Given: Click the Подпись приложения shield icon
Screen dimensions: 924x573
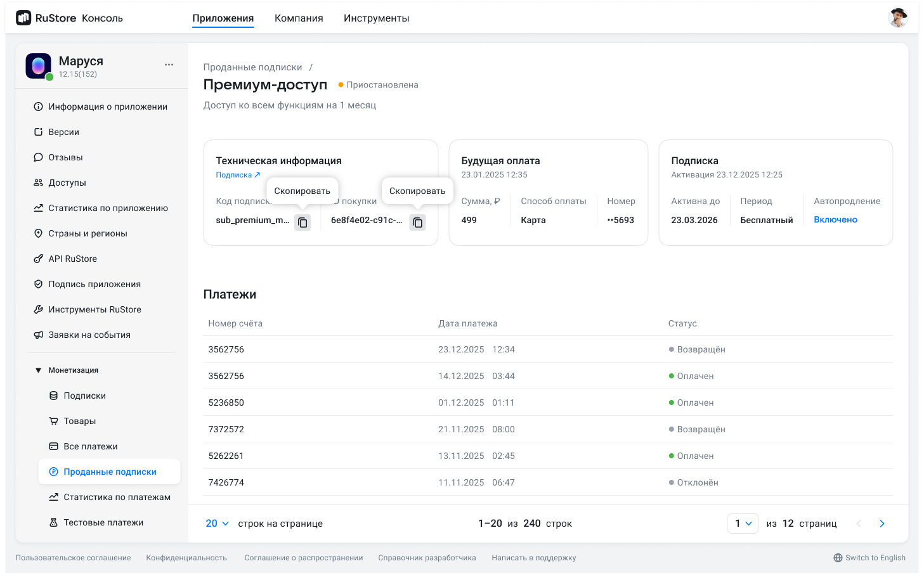Looking at the screenshot, I should pos(38,284).
